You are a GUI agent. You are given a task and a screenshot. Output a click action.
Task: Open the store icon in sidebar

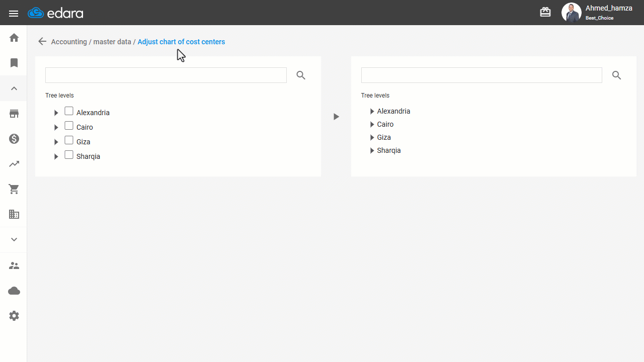pyautogui.click(x=14, y=114)
